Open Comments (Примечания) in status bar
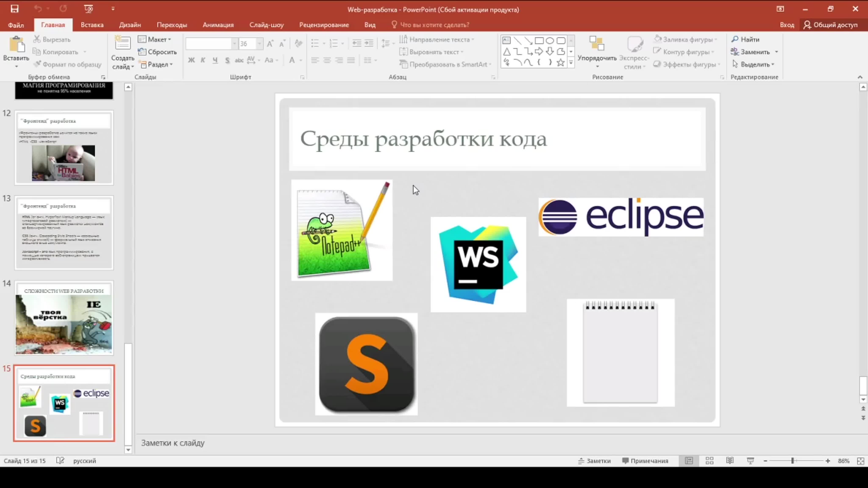 click(x=645, y=461)
